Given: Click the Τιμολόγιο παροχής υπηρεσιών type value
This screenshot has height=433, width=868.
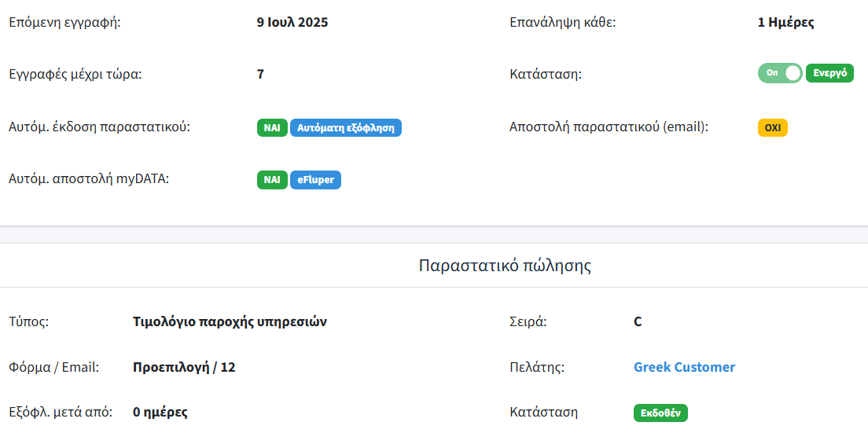Looking at the screenshot, I should [230, 321].
